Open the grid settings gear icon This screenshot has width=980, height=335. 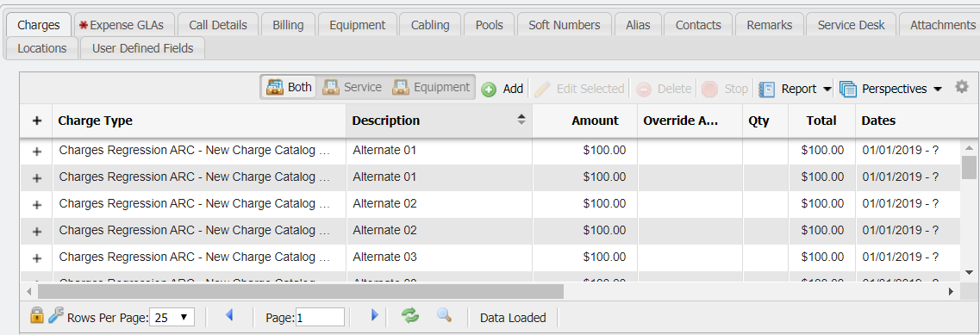[x=961, y=88]
